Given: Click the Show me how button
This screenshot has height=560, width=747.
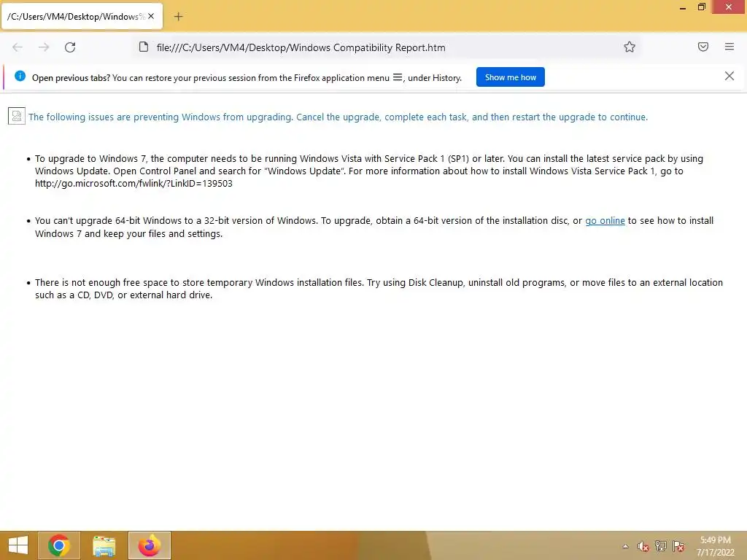Looking at the screenshot, I should pos(510,77).
